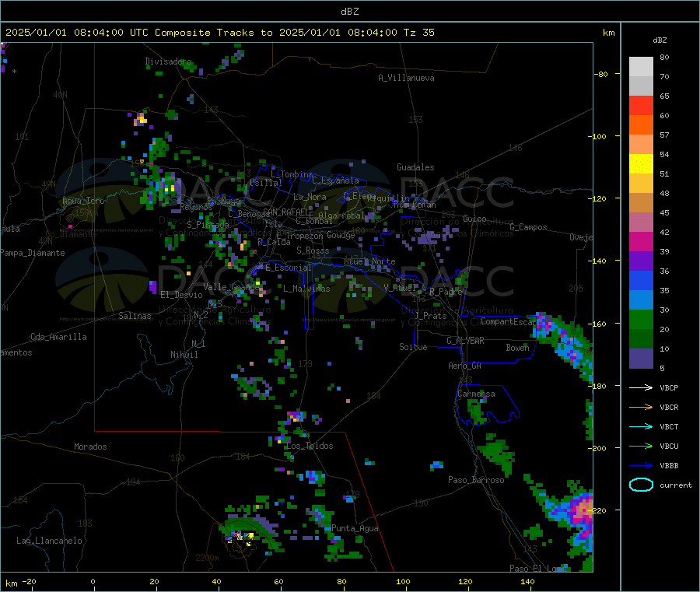Click the G_Campos map label

tap(528, 227)
